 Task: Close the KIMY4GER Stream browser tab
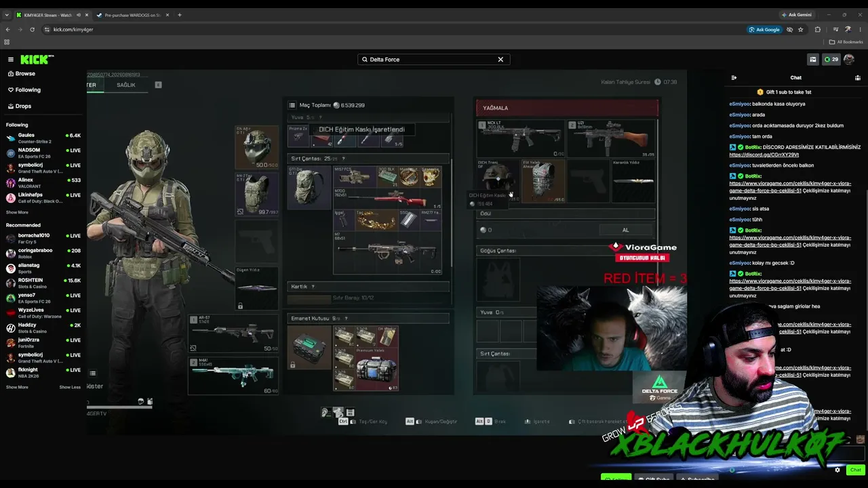click(x=86, y=15)
